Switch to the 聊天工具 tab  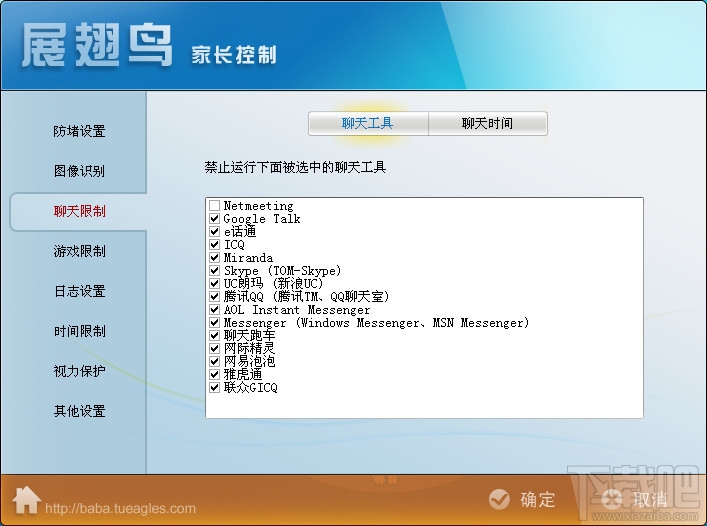pyautogui.click(x=368, y=123)
